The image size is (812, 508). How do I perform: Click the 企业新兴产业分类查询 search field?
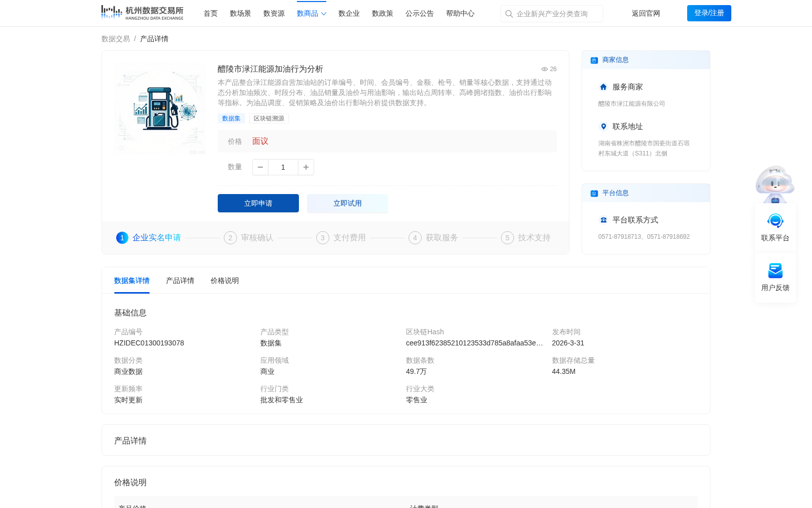(x=552, y=14)
